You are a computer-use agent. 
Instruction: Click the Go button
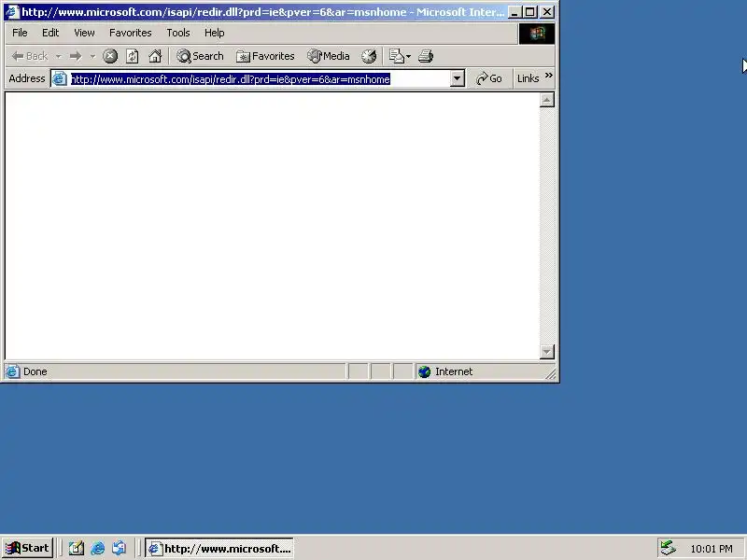tap(489, 78)
